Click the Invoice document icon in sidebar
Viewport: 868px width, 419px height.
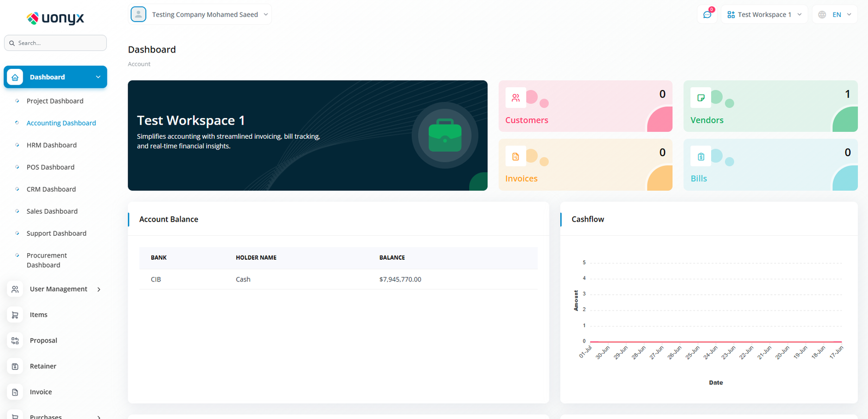click(15, 392)
